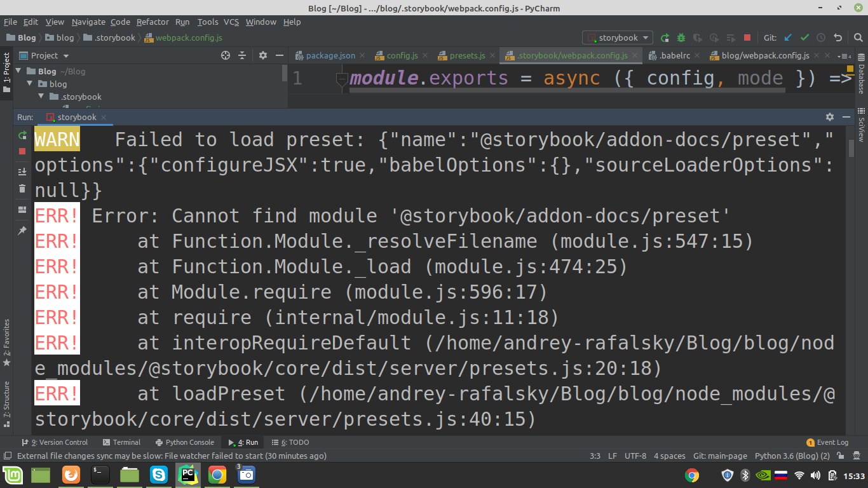Click the tool windows quick-access icon

pos(7,456)
